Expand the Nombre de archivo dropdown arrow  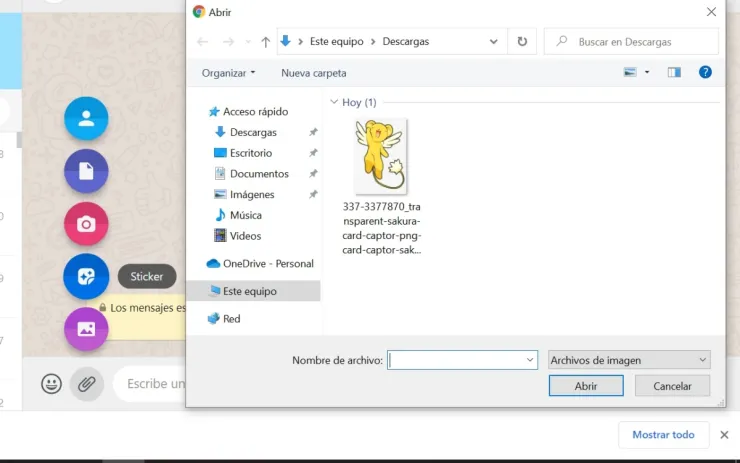[530, 360]
